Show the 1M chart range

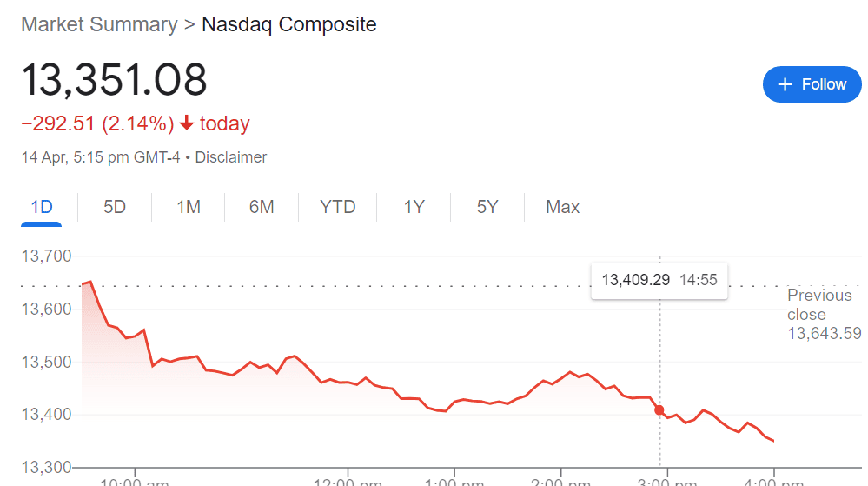(x=189, y=207)
